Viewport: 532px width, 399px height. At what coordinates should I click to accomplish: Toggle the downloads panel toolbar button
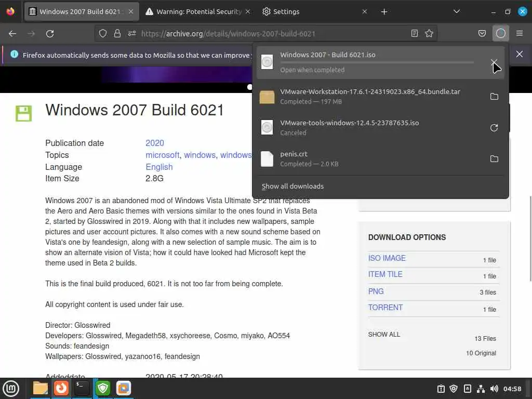pos(500,33)
